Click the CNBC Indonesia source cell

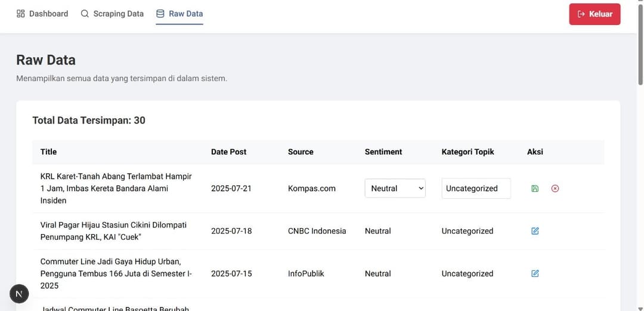(317, 231)
